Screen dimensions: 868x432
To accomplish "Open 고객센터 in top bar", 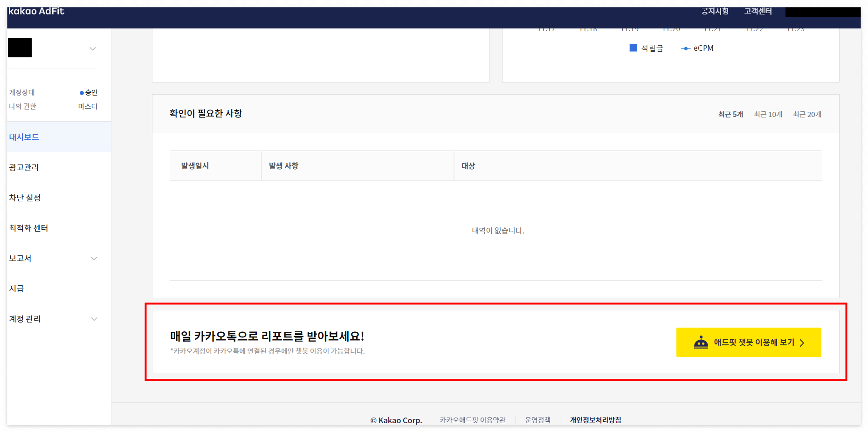I will (758, 11).
